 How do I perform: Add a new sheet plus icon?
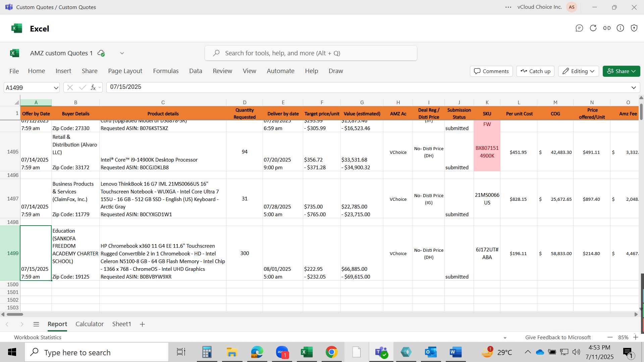pyautogui.click(x=142, y=324)
